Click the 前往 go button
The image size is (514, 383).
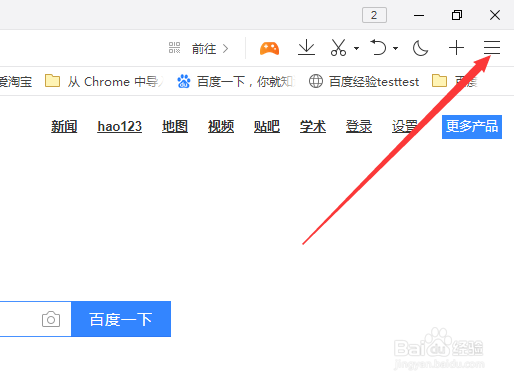coord(210,49)
